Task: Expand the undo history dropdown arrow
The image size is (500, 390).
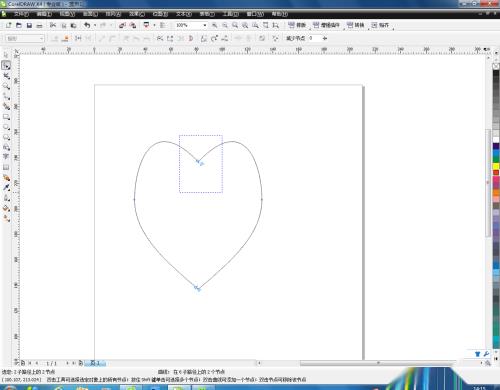Action: pos(95,25)
